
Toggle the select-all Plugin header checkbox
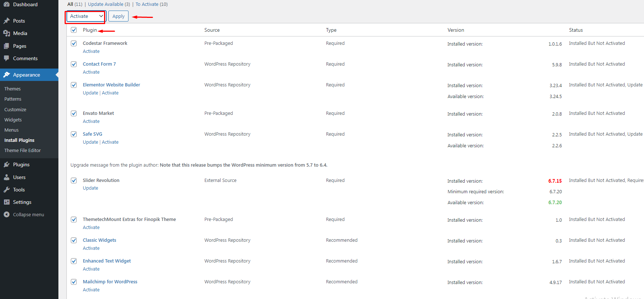tap(74, 30)
